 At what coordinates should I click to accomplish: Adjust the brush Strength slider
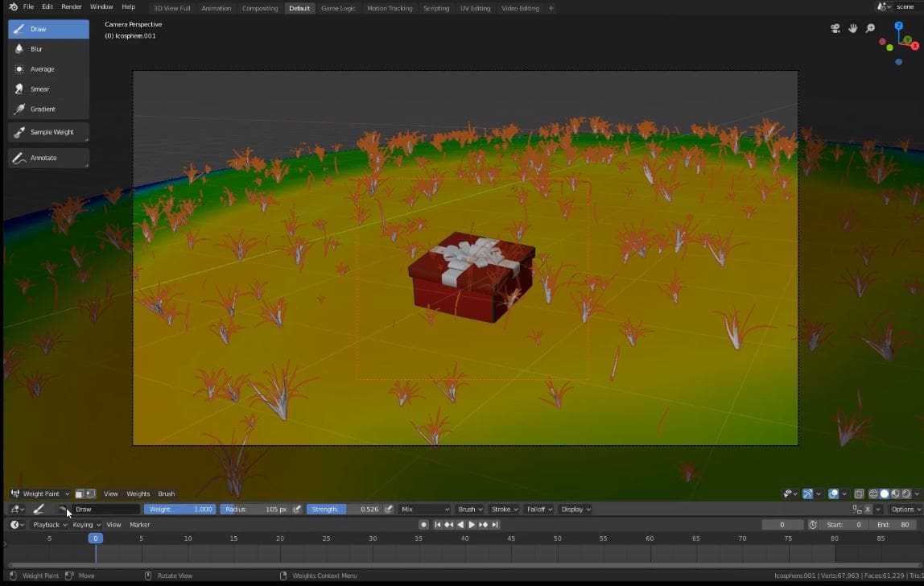pos(344,510)
